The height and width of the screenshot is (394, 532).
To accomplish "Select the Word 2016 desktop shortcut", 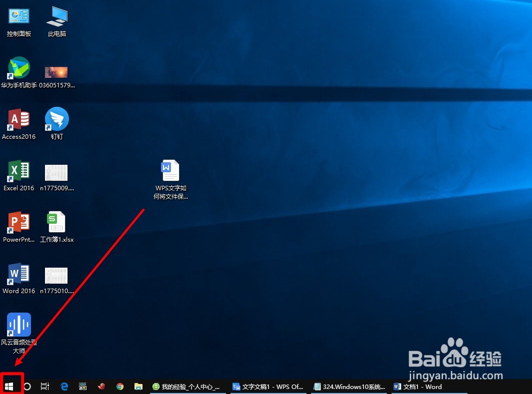I will coord(19,279).
